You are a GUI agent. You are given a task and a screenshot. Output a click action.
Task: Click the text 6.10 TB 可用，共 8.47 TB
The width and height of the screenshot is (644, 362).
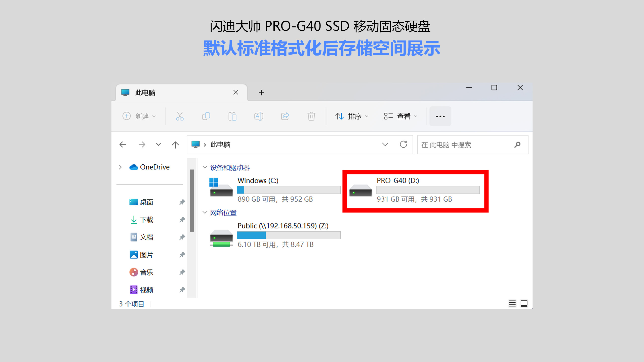click(275, 244)
